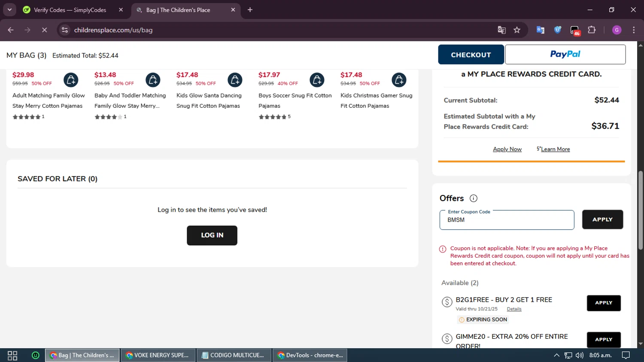Click the EXPIRING SOON badge
This screenshot has width=644, height=362.
(483, 319)
